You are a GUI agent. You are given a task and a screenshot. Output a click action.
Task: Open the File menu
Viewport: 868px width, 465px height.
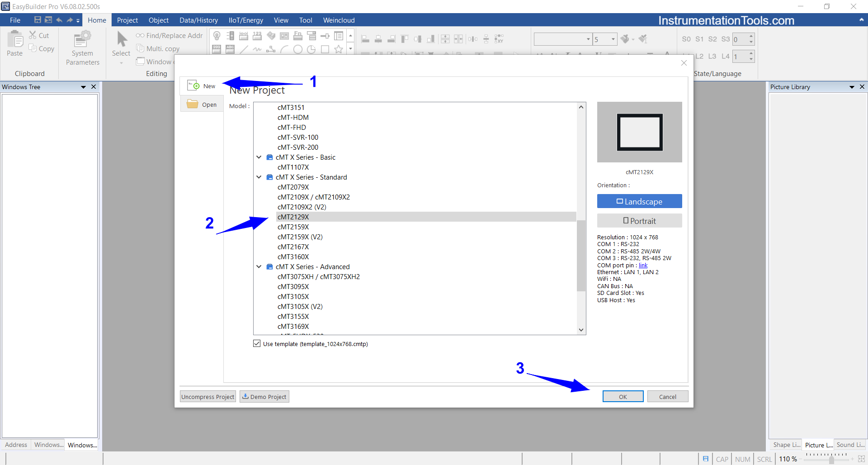pos(15,20)
